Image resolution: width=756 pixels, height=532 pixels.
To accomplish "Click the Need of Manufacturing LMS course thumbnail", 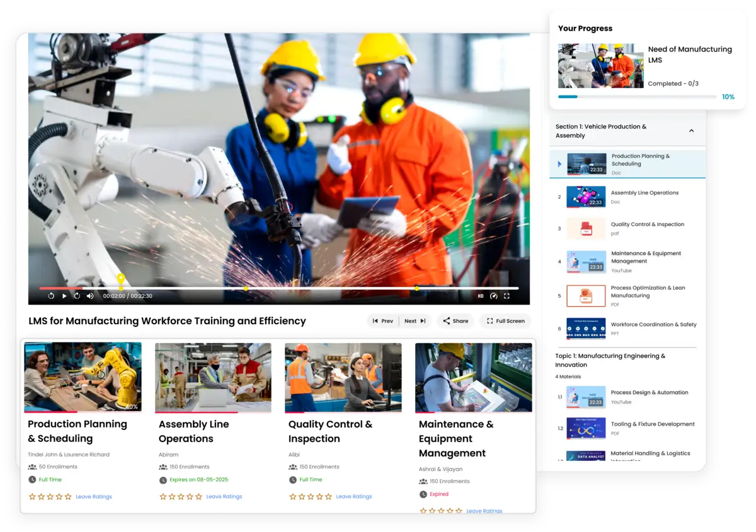I will pyautogui.click(x=600, y=65).
